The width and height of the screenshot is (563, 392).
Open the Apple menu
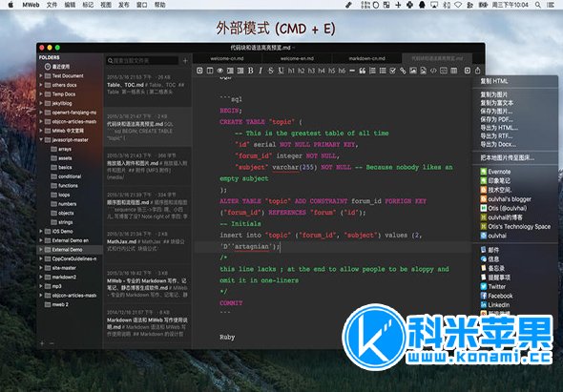[10, 5]
